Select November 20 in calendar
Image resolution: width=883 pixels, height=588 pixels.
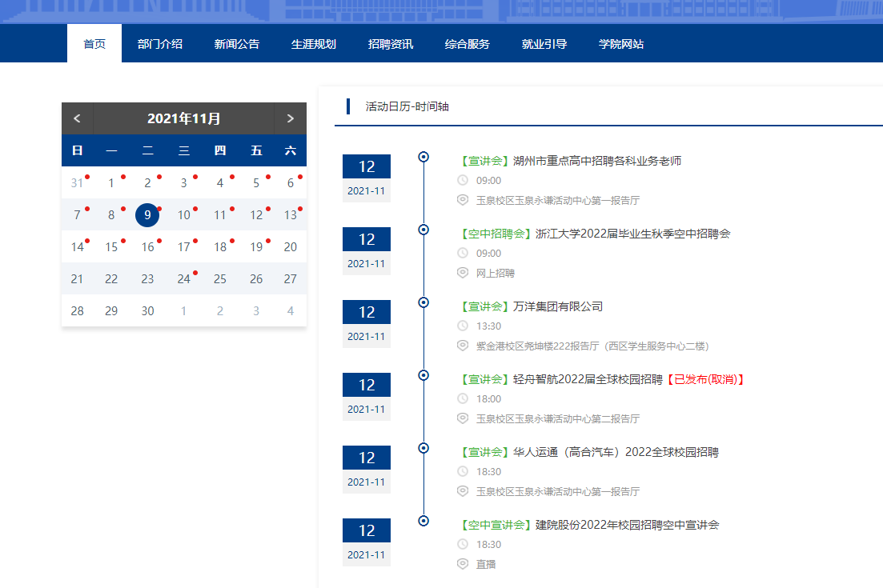click(291, 247)
